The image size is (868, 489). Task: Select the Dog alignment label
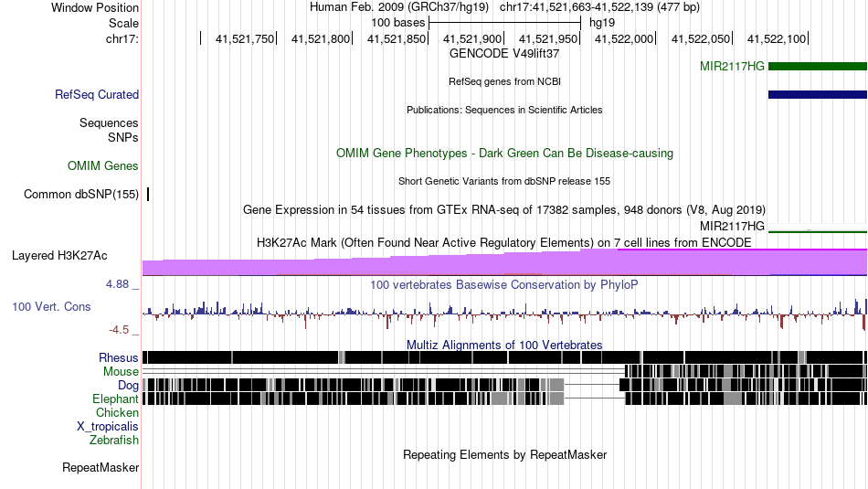click(x=128, y=386)
